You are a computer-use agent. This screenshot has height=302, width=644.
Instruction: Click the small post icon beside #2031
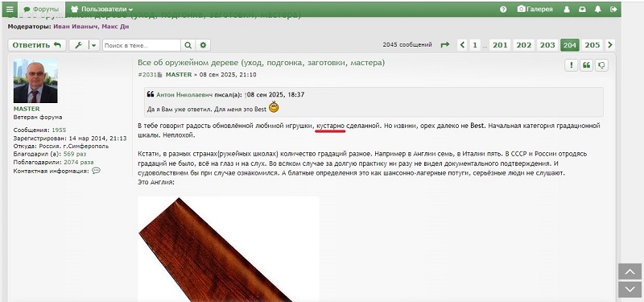coord(160,75)
